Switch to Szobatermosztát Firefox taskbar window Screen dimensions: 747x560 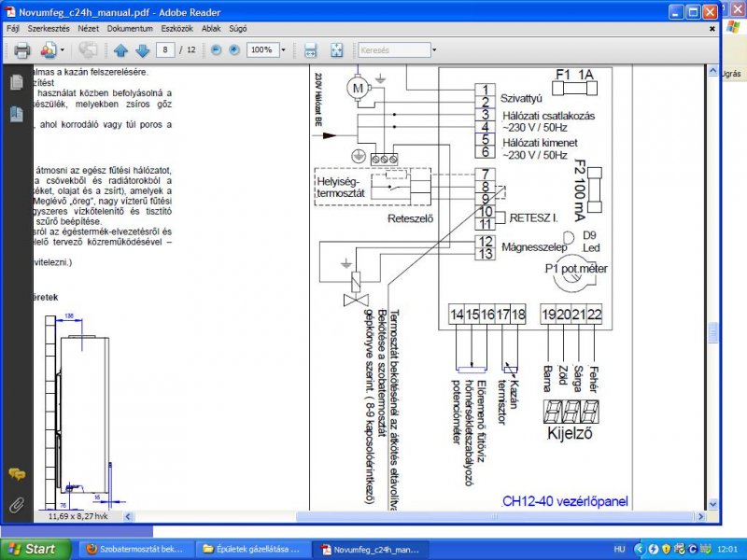(135, 550)
